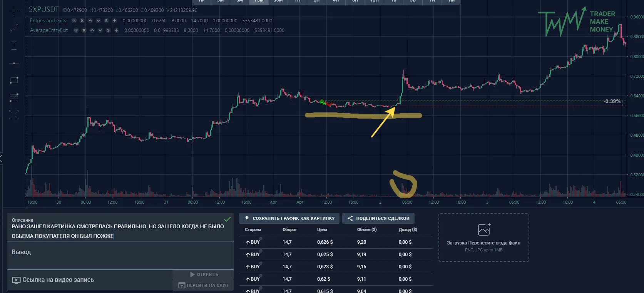644x293 pixels.
Task: Click the Оборот column header
Action: 290,229
